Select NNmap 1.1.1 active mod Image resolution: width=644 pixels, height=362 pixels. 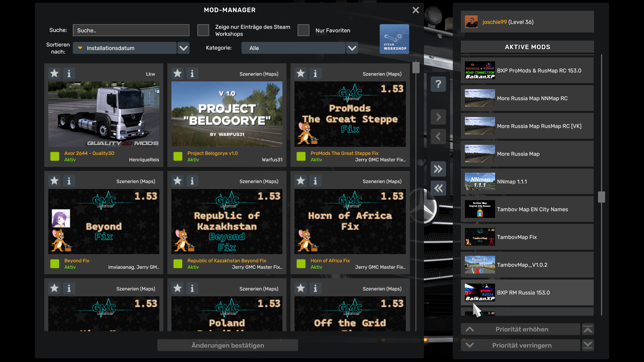[527, 181]
